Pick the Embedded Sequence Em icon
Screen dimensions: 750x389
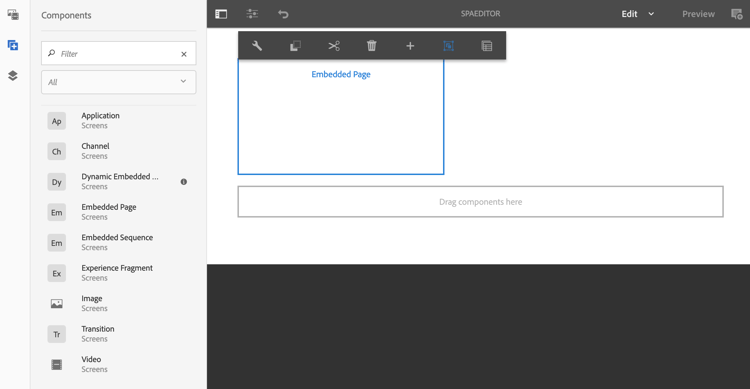[x=56, y=243]
